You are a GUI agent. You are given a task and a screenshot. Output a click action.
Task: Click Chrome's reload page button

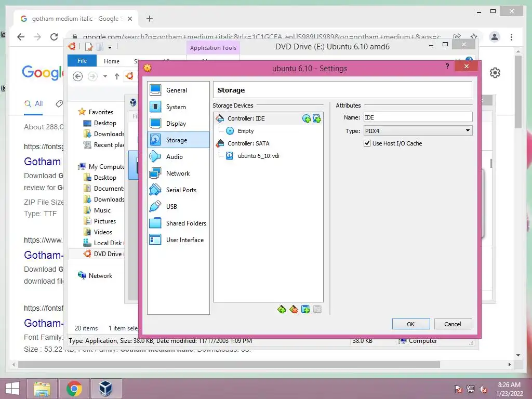[54, 37]
